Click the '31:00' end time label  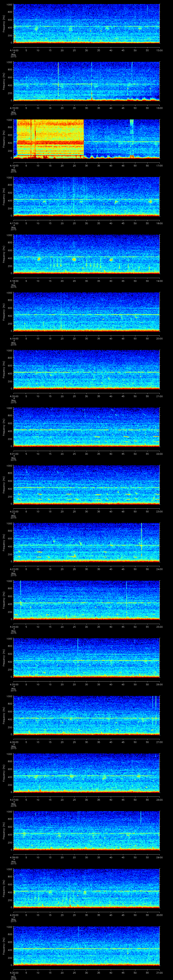(x=159, y=972)
